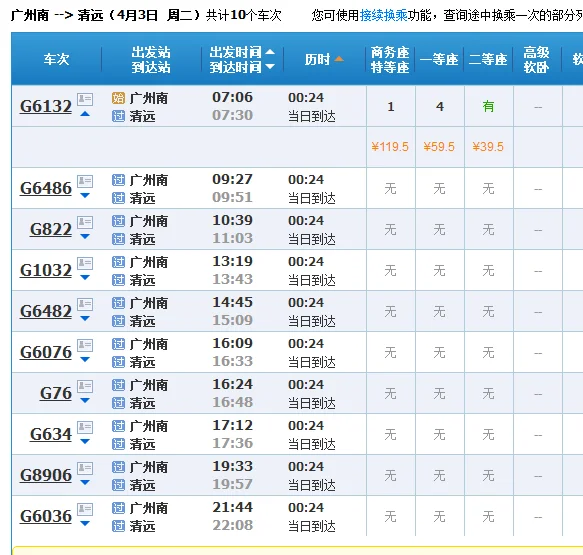
Task: Open the ID card icon beside G76
Action: [85, 386]
